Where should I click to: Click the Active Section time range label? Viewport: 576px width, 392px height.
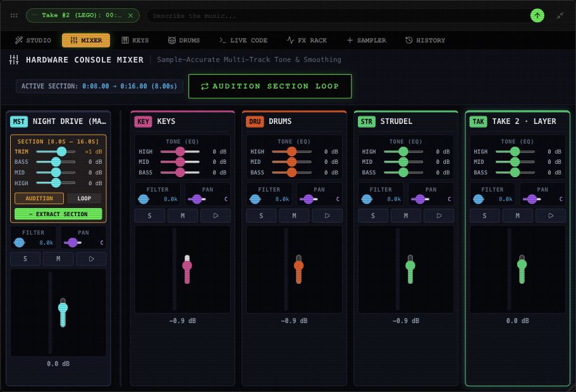pyautogui.click(x=99, y=87)
